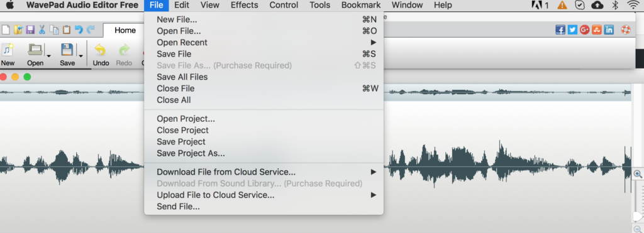Viewport: 644px width, 233px height.
Task: Open the Tools menu
Action: [x=320, y=5]
